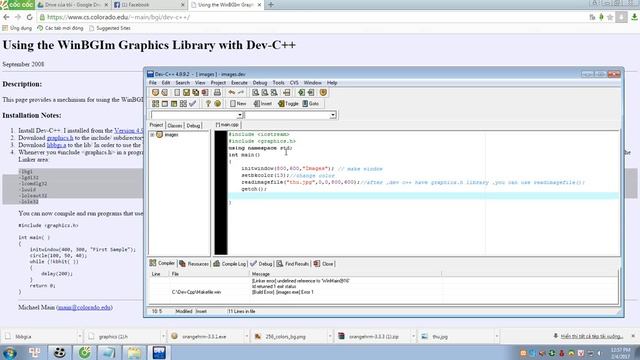Click the Windows Start button
This screenshot has width=640, height=360.
[x=9, y=353]
